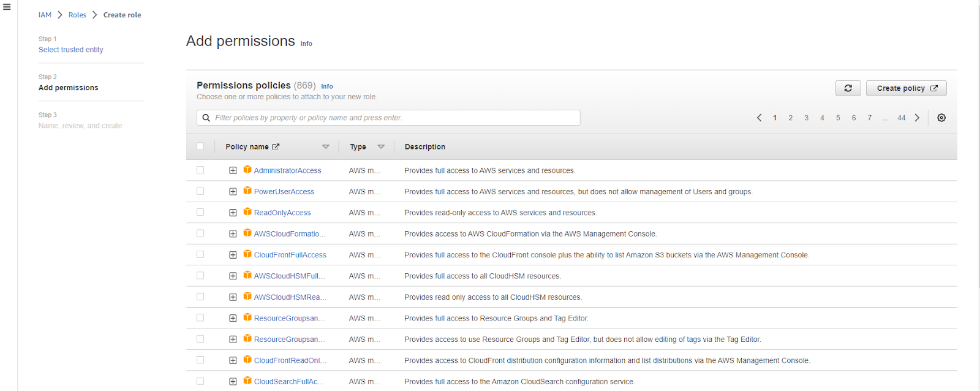Open the Roles breadcrumb link
The image size is (980, 391).
pyautogui.click(x=77, y=15)
